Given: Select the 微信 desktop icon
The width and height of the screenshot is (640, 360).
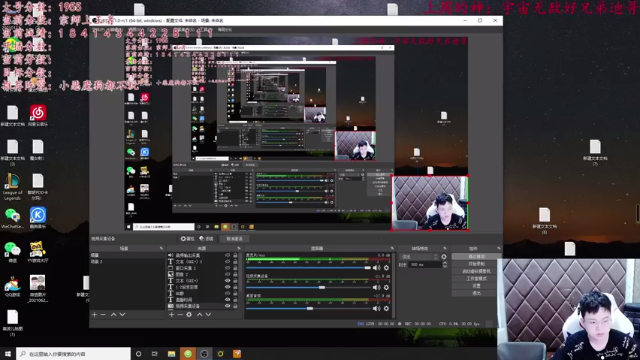Looking at the screenshot, I should click(x=12, y=252).
